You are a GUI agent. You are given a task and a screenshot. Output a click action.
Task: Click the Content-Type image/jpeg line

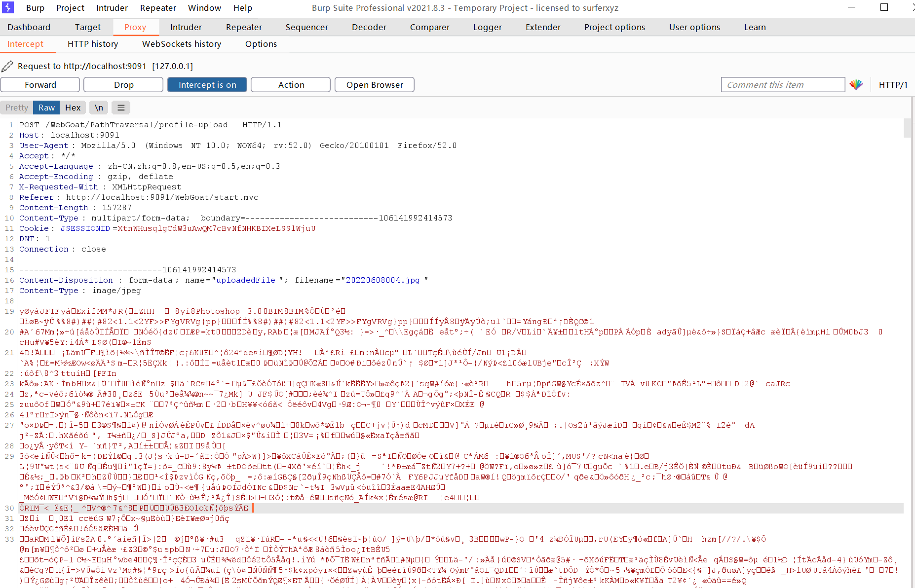(x=80, y=291)
